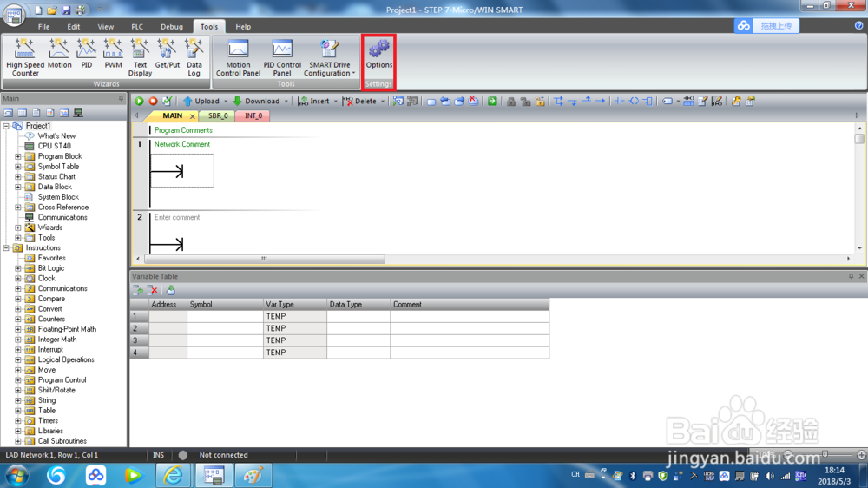Click the Add row icon in Variable Table
The height and width of the screenshot is (488, 868).
point(138,290)
